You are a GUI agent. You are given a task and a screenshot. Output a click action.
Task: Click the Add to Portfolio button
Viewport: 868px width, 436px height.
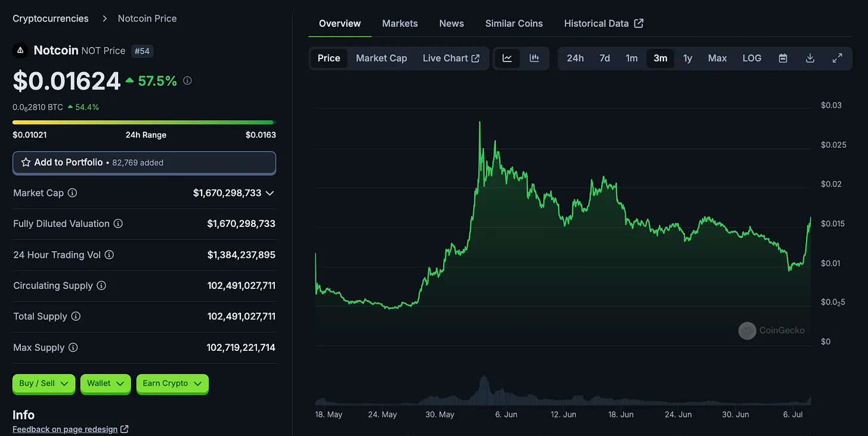pos(144,163)
